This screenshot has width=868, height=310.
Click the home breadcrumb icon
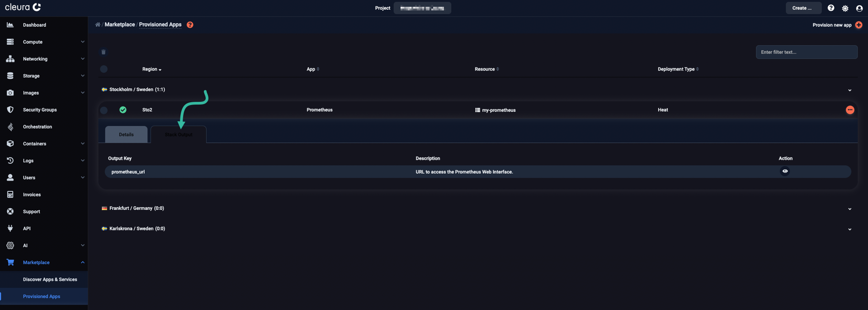pyautogui.click(x=98, y=24)
